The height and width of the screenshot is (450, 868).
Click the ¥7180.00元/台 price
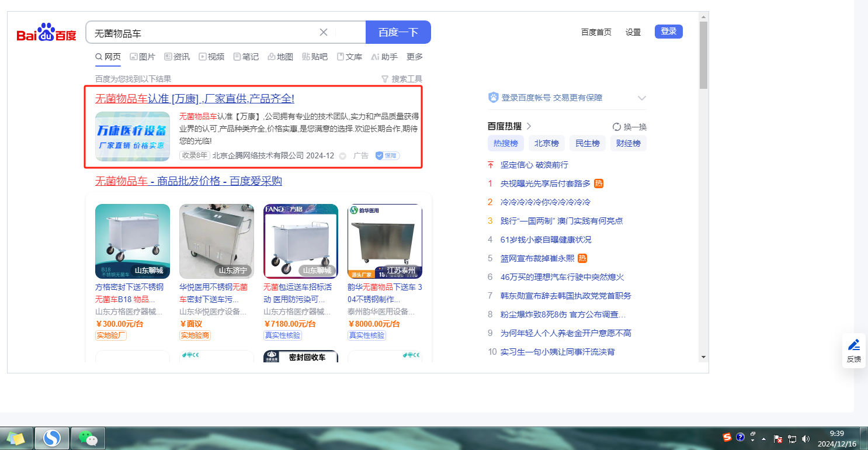pyautogui.click(x=290, y=324)
